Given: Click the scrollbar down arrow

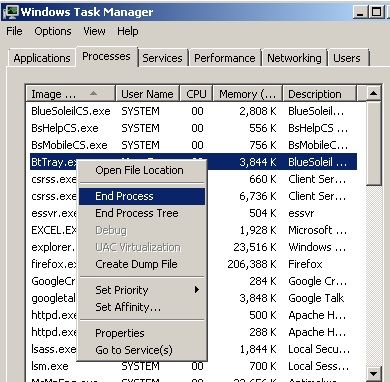Looking at the screenshot, I should pos(373,373).
